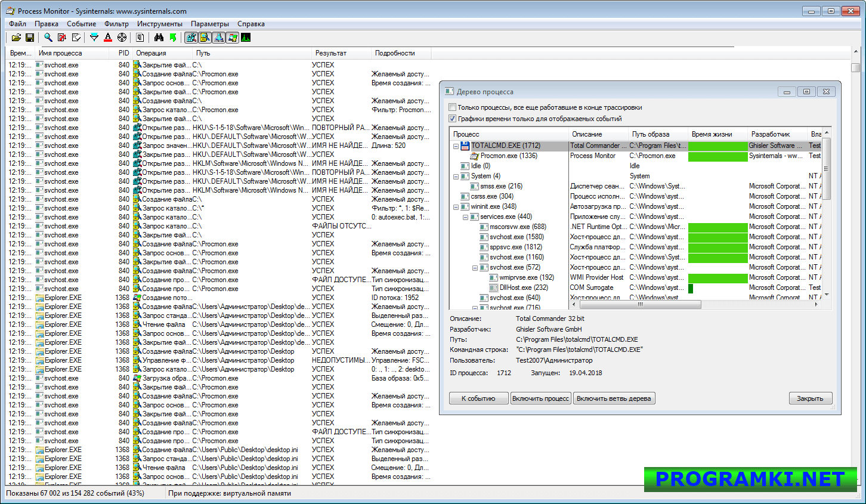
Task: Open the Фильтр menu
Action: 116,24
